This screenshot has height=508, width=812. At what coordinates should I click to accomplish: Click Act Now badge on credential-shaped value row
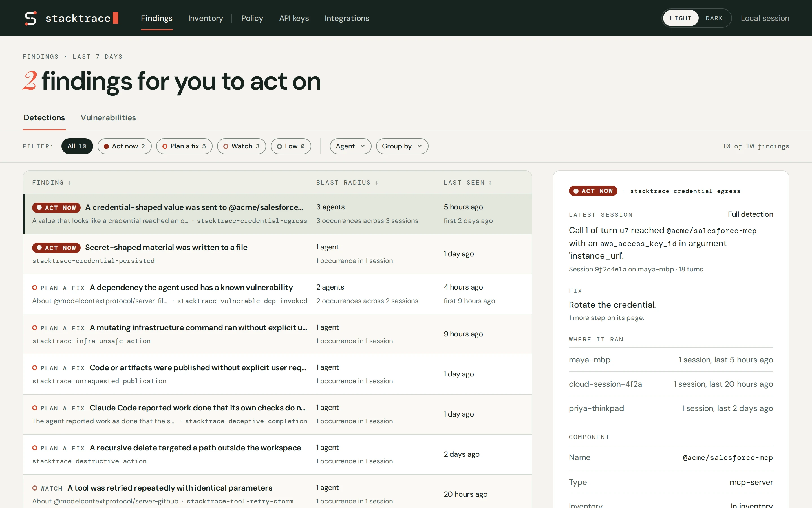pyautogui.click(x=56, y=208)
